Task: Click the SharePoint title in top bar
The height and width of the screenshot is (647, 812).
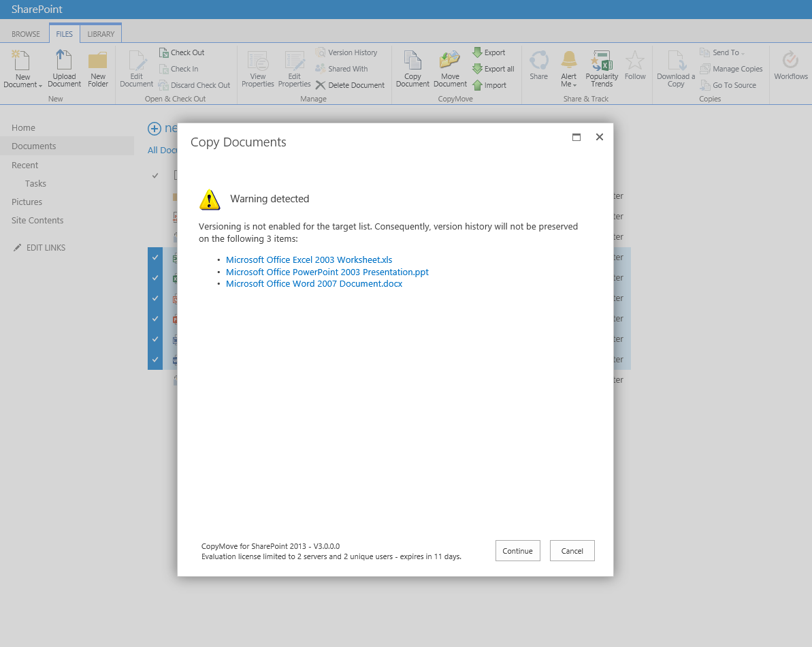Action: click(37, 10)
